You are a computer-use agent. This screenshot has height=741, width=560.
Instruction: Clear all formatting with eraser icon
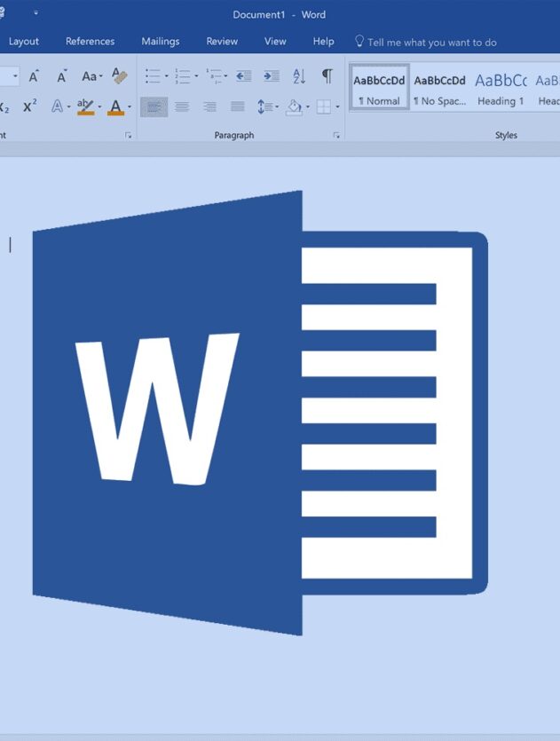pos(120,75)
